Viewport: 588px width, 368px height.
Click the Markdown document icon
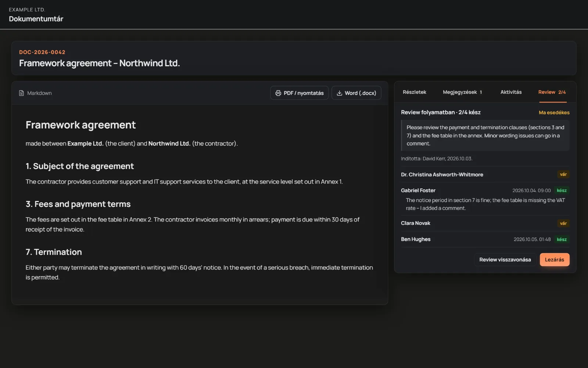click(21, 93)
